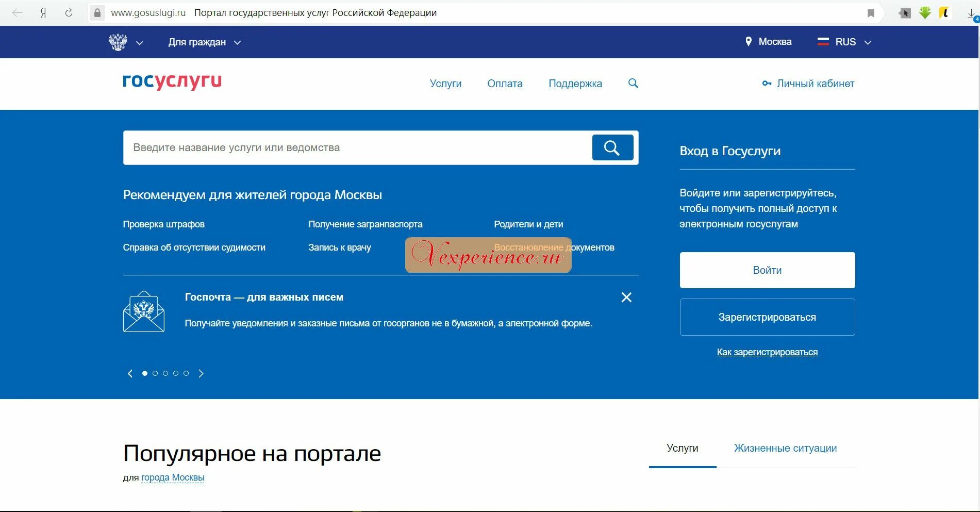Open the Оплата navigation menu item

(x=505, y=84)
